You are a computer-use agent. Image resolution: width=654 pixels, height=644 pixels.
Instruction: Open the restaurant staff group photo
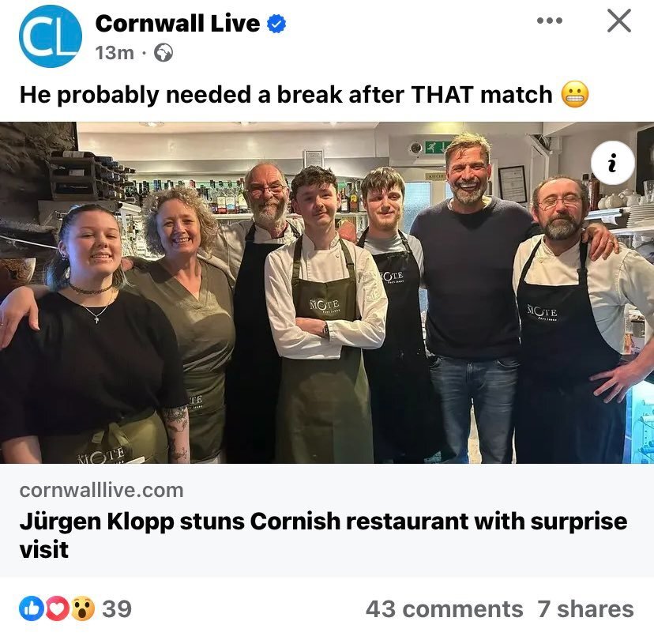pos(327,292)
